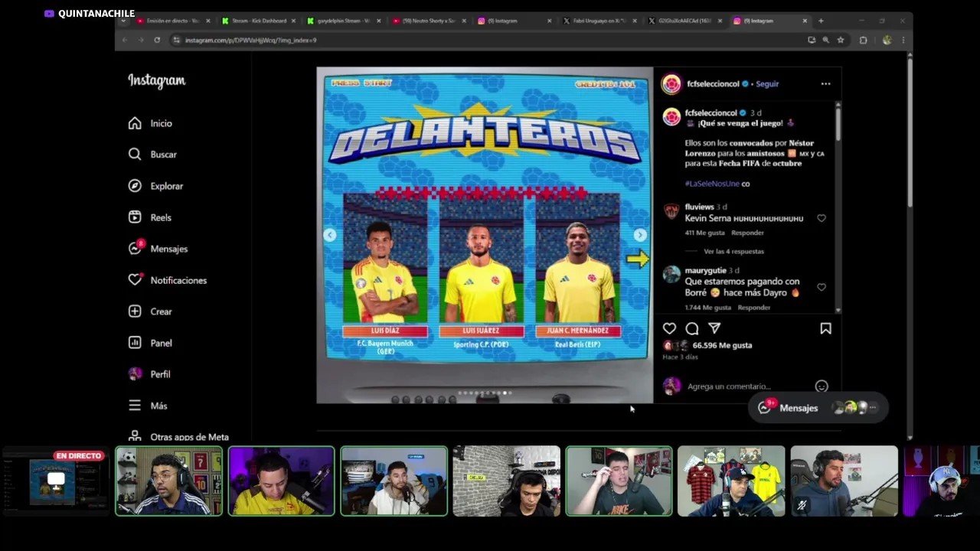Switch to Emisión en directo tab
This screenshot has height=551, width=980.
pyautogui.click(x=172, y=21)
